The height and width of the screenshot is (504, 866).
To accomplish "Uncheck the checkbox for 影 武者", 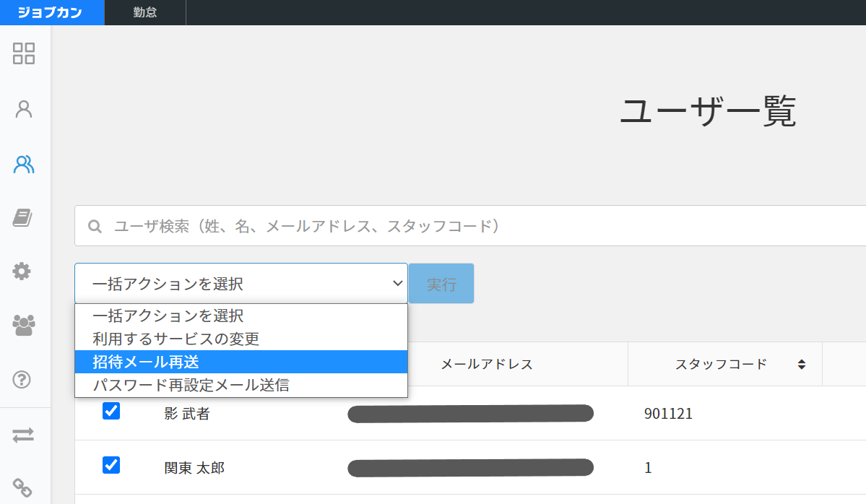I will click(x=111, y=411).
